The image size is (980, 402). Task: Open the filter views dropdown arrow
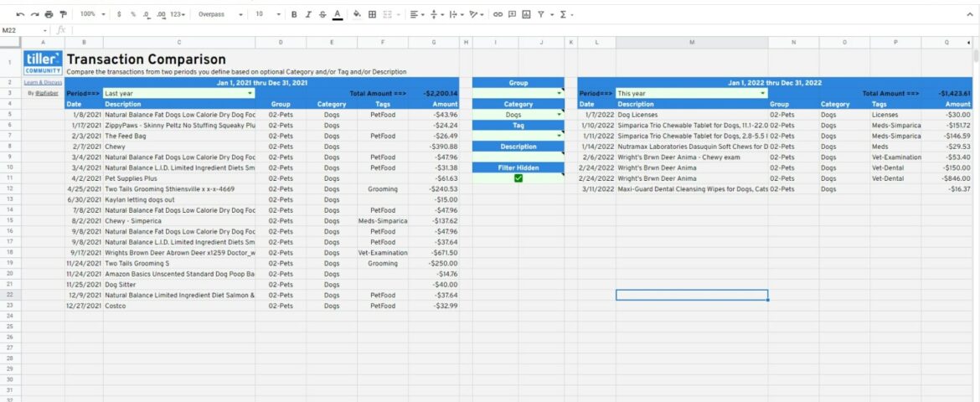[552, 13]
